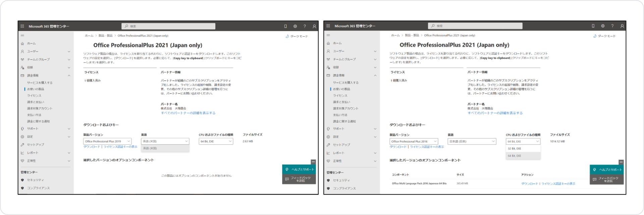Viewport: 644px width, 215px height.
Task: Click the search field in right window
Action: pos(475,26)
